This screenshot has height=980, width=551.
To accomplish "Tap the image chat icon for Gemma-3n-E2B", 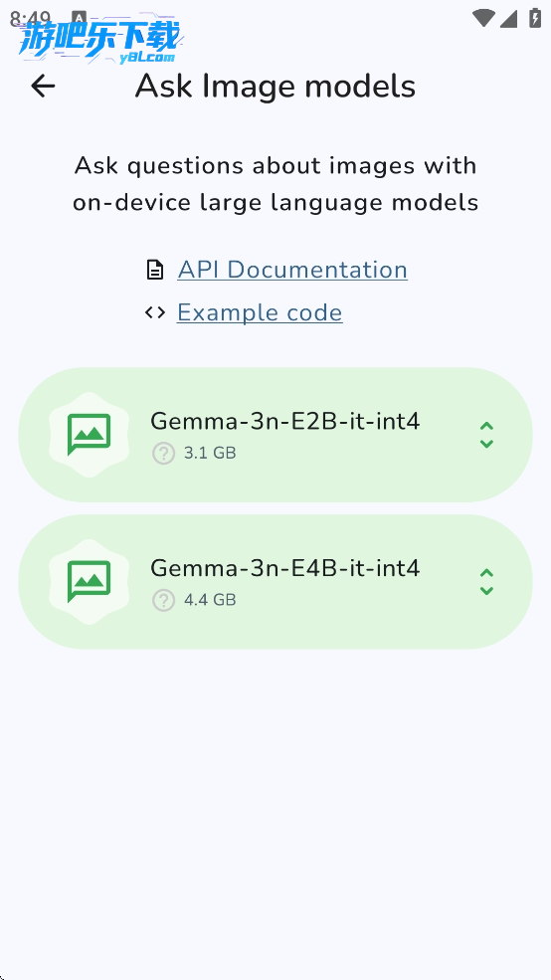I will pos(89,435).
